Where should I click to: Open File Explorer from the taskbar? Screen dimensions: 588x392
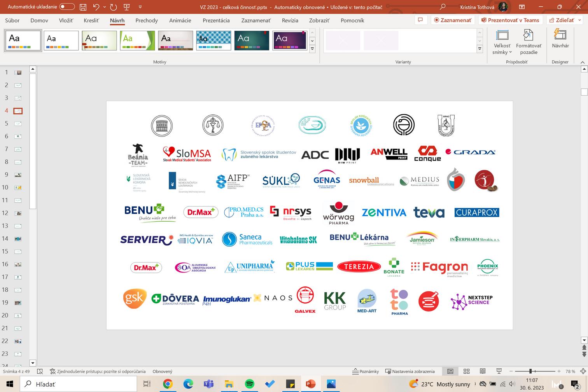[x=229, y=384]
